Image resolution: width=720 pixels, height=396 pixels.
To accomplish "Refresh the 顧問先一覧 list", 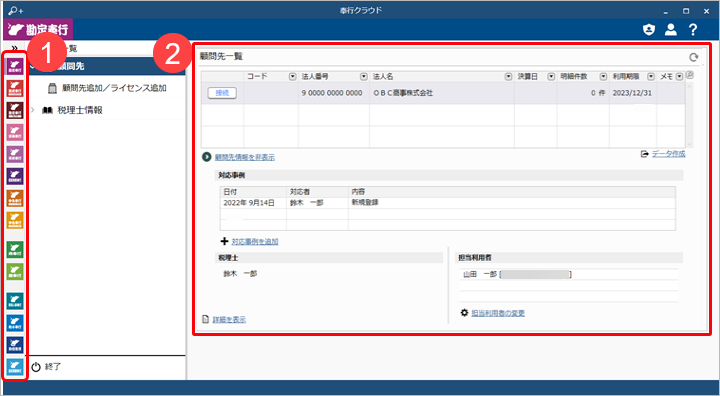I will [693, 57].
